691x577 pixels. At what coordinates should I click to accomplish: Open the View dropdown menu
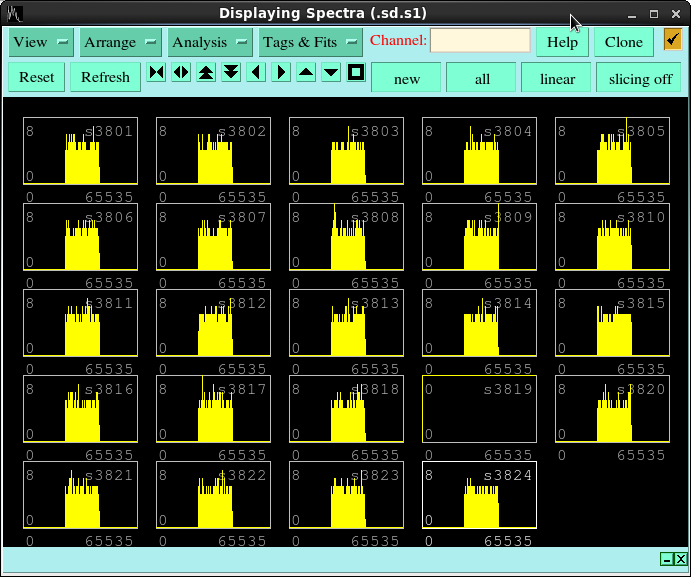(x=41, y=42)
